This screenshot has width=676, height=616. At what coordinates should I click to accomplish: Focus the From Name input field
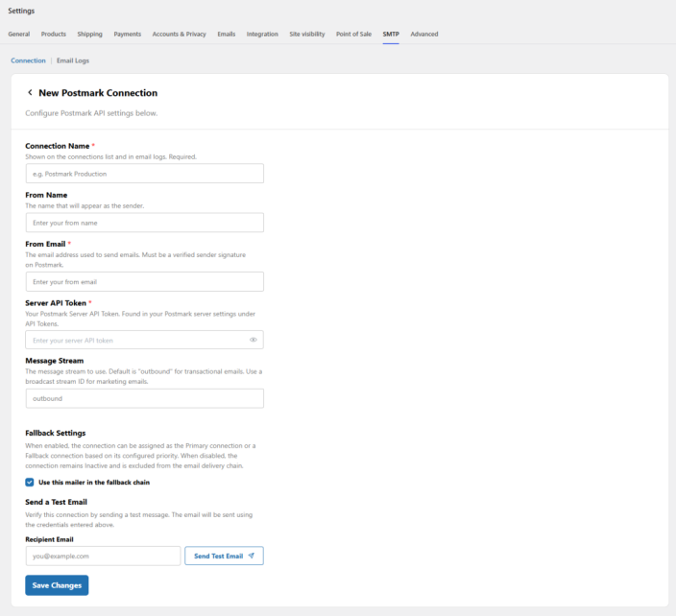click(x=145, y=223)
